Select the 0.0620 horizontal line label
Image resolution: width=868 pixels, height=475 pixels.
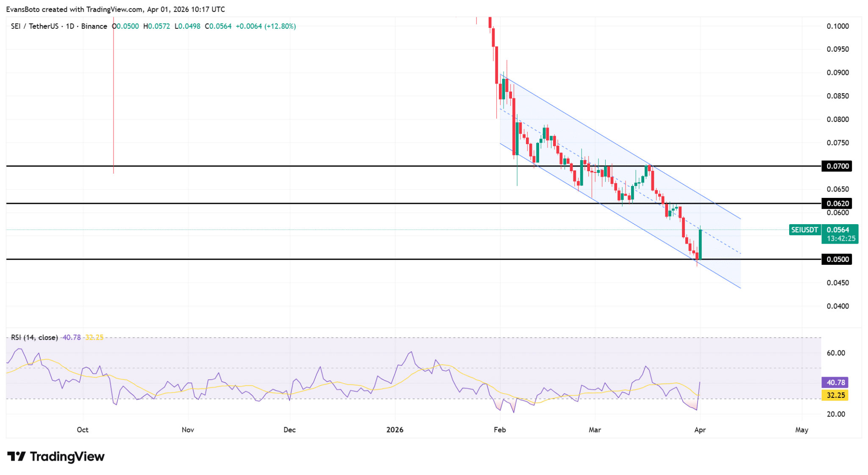pos(837,203)
